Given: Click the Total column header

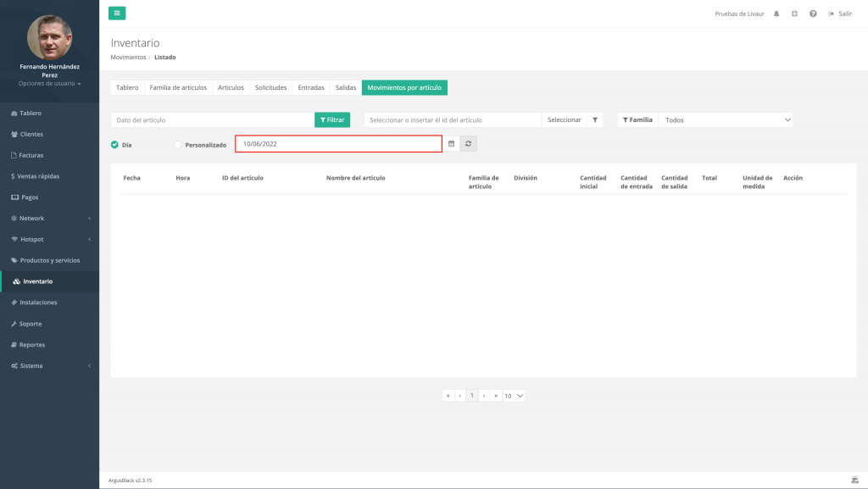Looking at the screenshot, I should coord(709,178).
